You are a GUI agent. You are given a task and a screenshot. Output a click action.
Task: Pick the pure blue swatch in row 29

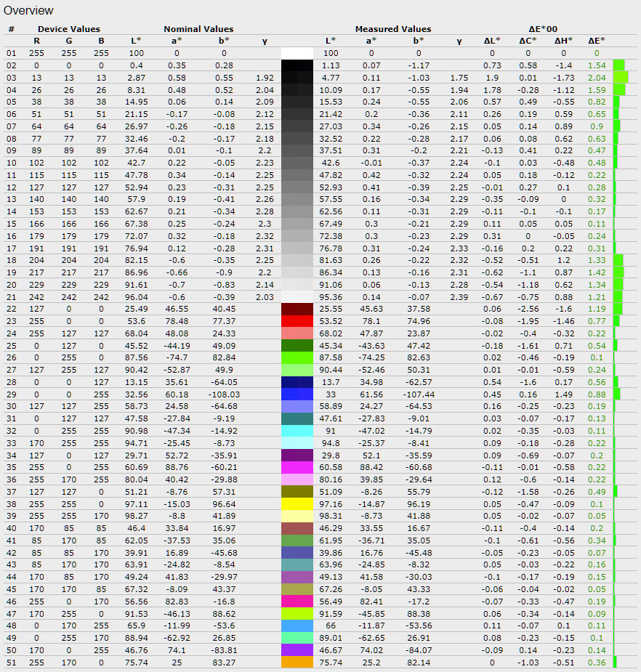[298, 394]
